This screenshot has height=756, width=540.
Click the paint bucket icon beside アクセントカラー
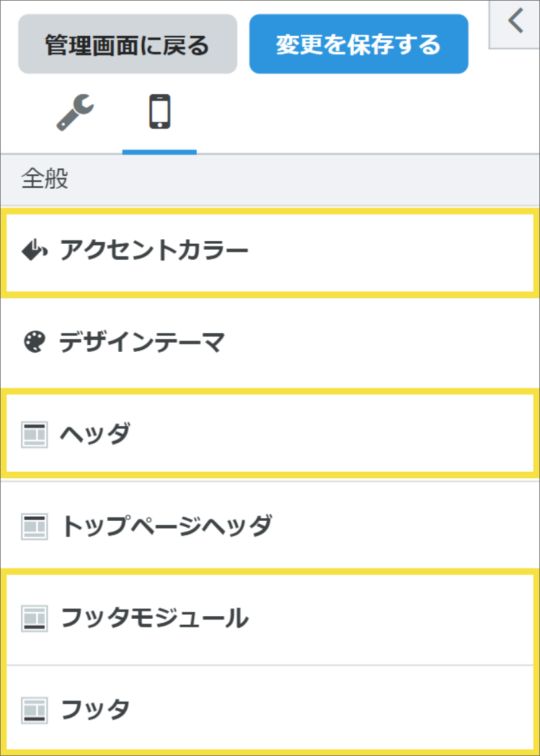tap(36, 248)
